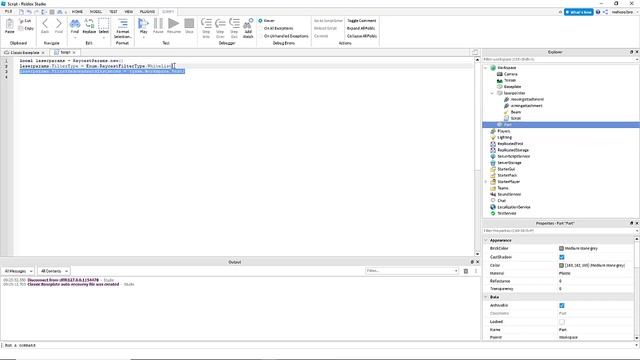The width and height of the screenshot is (640, 360).
Task: Click the Format Selection icon
Action: coord(122,24)
